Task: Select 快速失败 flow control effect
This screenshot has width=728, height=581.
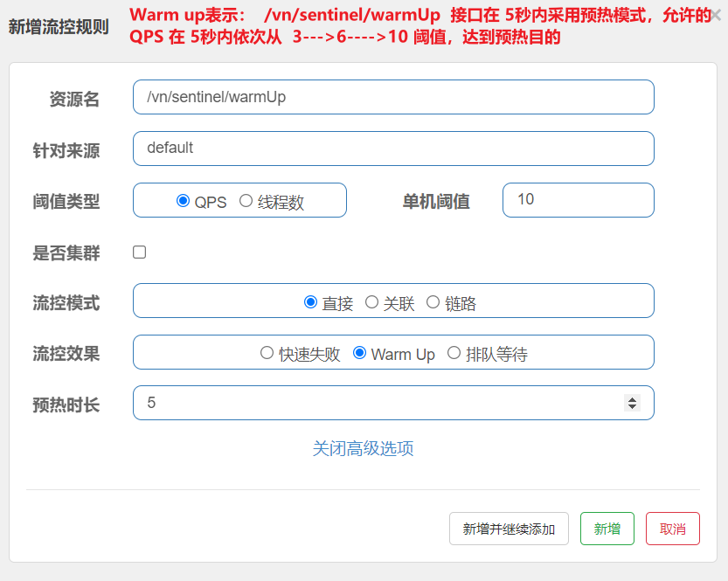Action: coord(267,353)
